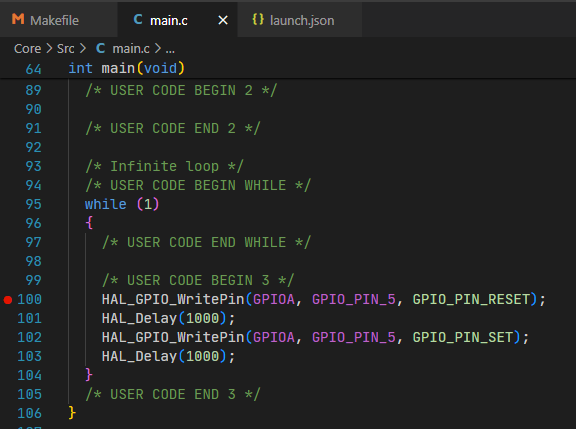Image resolution: width=576 pixels, height=429 pixels.
Task: Toggle the breakpoint dot on line 100
Action: coord(8,300)
